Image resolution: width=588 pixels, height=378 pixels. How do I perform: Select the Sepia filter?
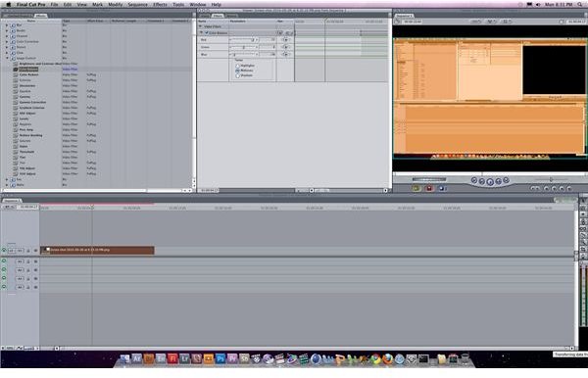pos(24,146)
